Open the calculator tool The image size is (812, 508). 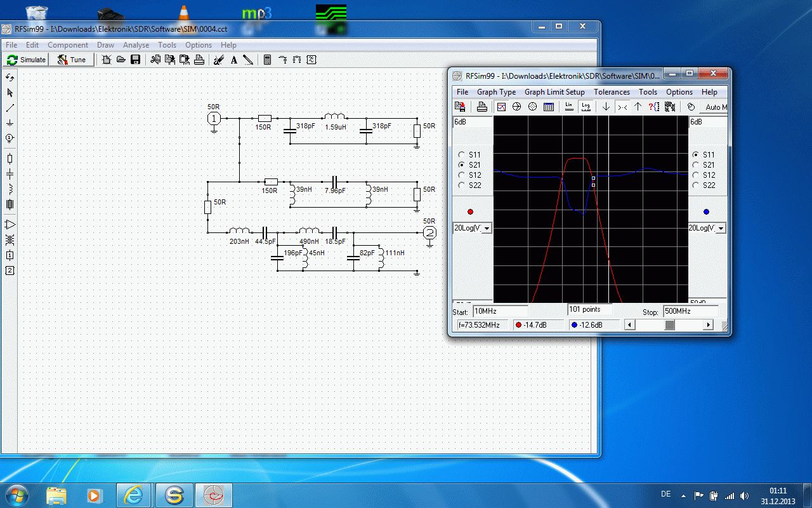(x=268, y=60)
